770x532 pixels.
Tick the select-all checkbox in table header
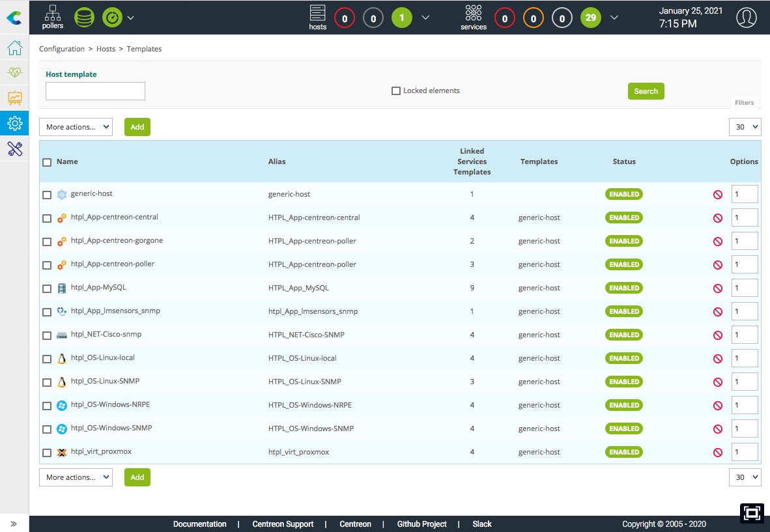(x=47, y=162)
